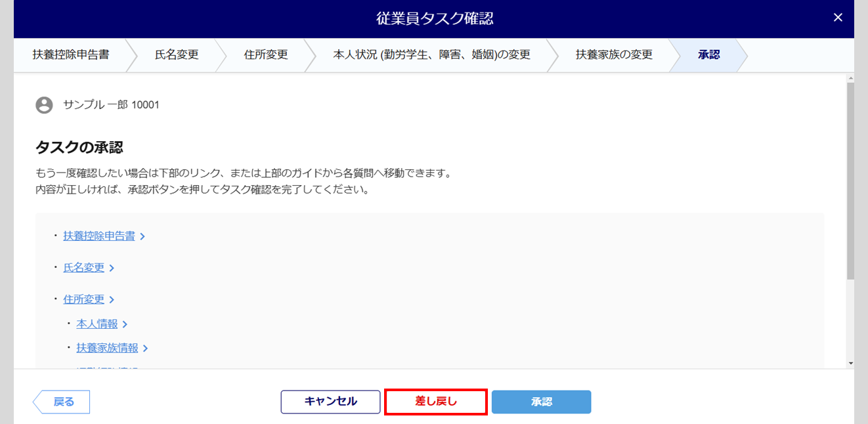Open the 住所変更 step in guide
868x424 pixels.
[x=266, y=55]
